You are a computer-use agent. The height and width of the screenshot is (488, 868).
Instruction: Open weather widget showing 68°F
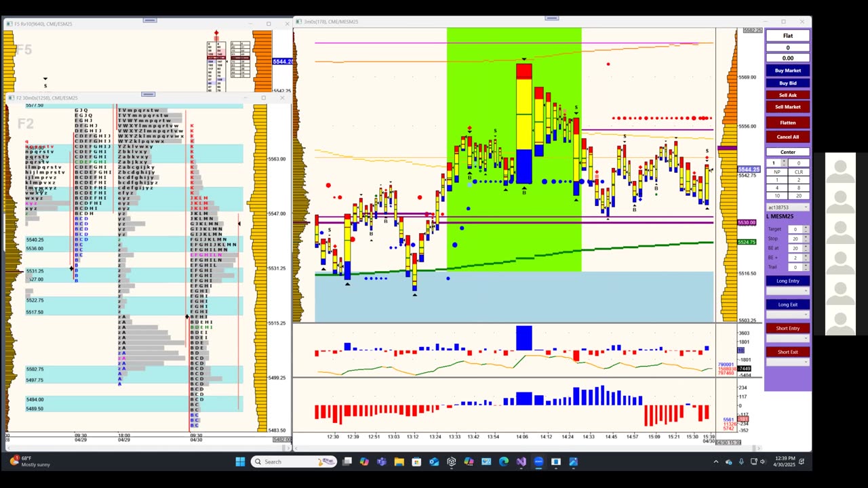tap(31, 462)
